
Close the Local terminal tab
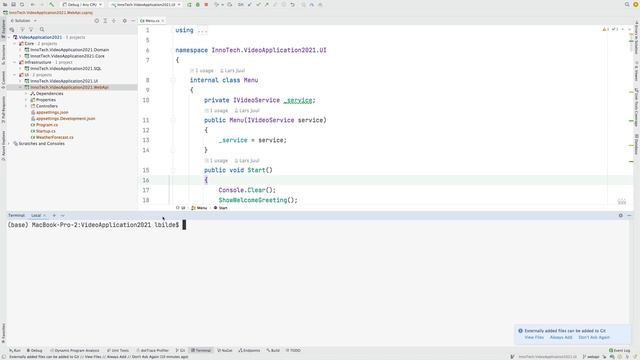(x=44, y=216)
